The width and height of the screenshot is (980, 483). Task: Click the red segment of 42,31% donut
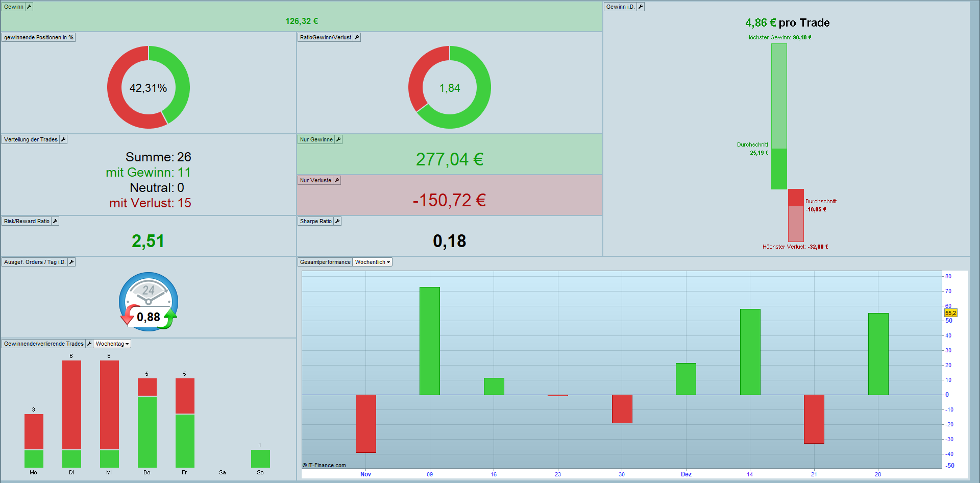[120, 102]
